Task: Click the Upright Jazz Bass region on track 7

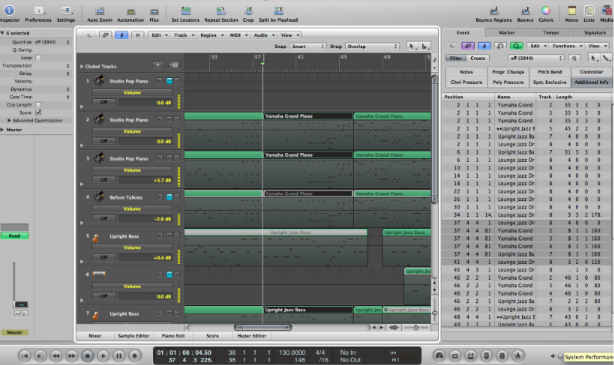Action: (308, 310)
